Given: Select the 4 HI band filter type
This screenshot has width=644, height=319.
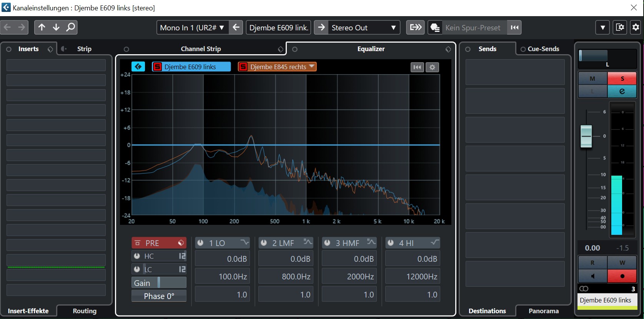Looking at the screenshot, I should coord(434,243).
